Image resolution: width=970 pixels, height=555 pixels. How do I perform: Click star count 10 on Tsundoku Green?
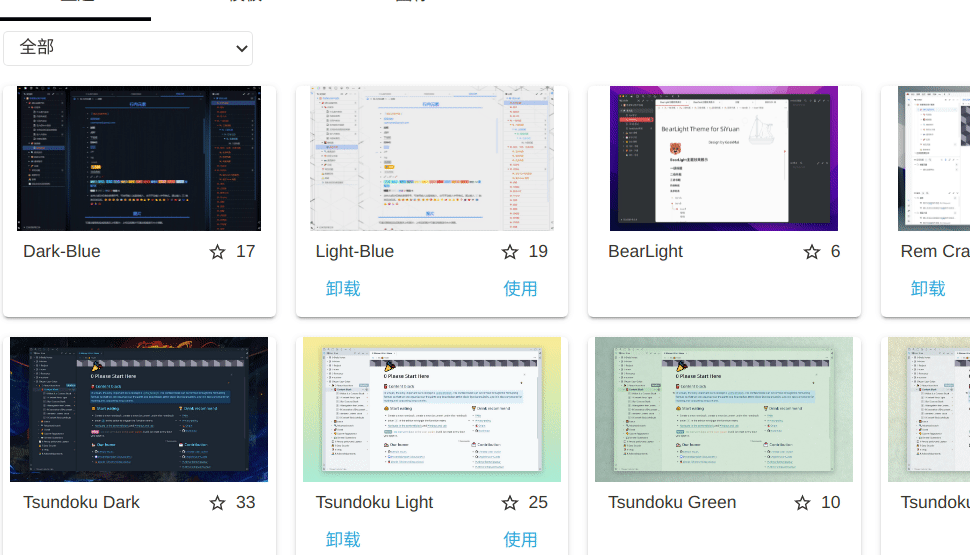[831, 502]
